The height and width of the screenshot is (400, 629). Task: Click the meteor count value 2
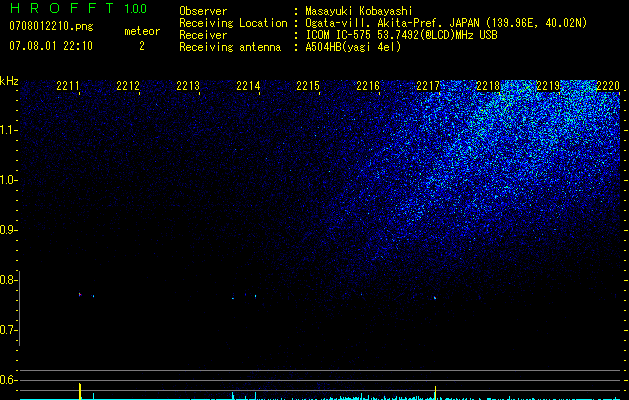coord(142,46)
